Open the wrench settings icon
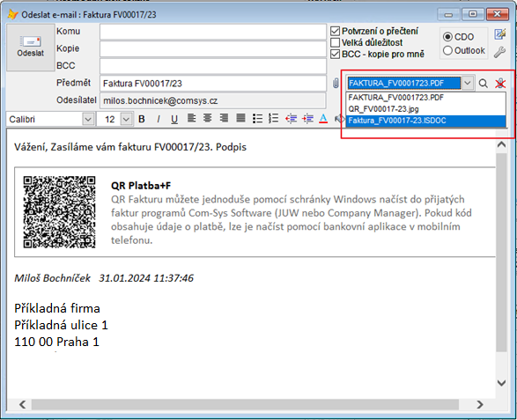Image resolution: width=517 pixels, height=420 pixels. coord(499,52)
